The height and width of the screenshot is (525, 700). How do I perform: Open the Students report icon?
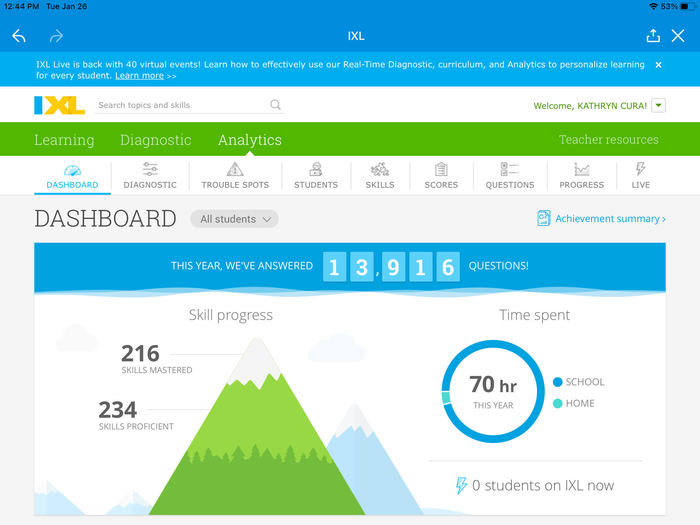coord(316,170)
